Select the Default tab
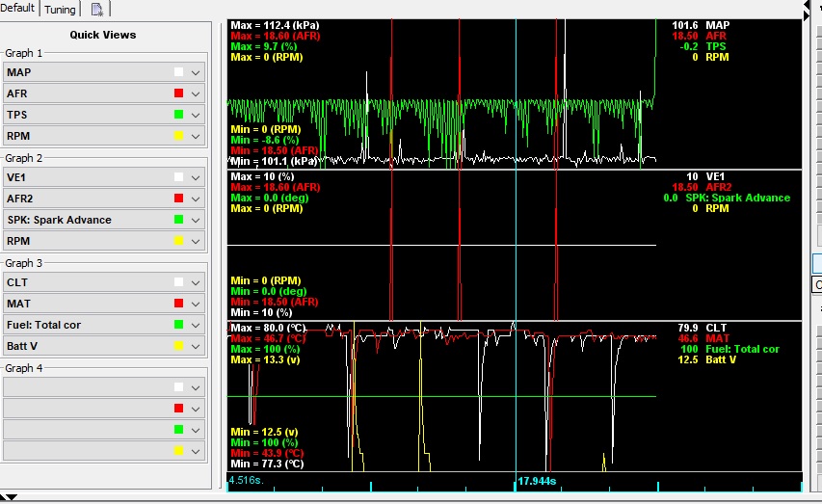This screenshot has width=822, height=504. 18,9
